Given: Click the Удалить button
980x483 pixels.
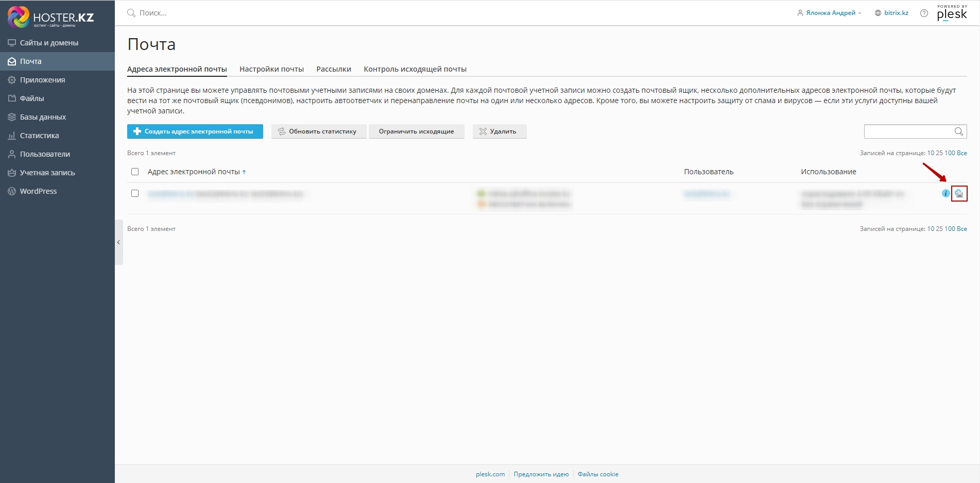Looking at the screenshot, I should [x=500, y=131].
